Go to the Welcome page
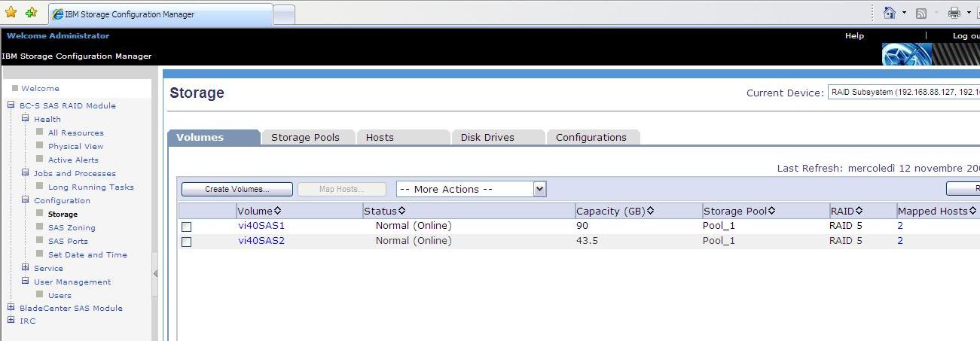Image resolution: width=980 pixels, height=341 pixels. (x=40, y=88)
